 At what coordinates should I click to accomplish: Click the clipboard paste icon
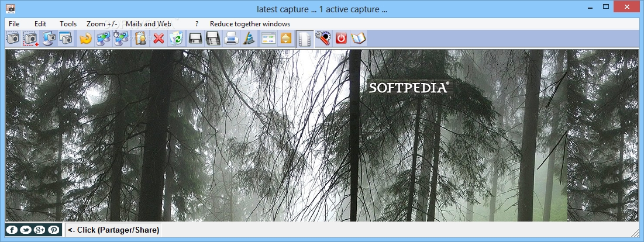click(140, 39)
